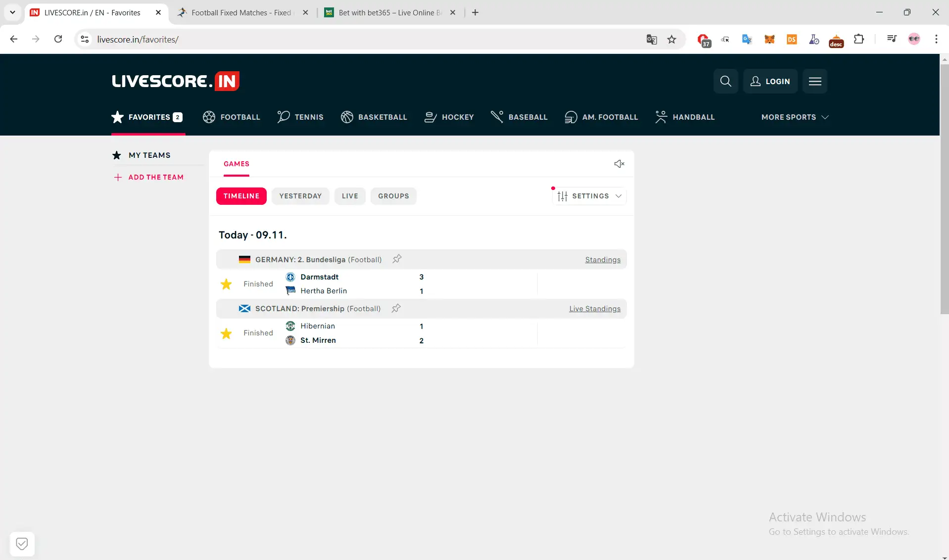Expand the More Sports dropdown
Image resolution: width=949 pixels, height=560 pixels.
tap(795, 117)
